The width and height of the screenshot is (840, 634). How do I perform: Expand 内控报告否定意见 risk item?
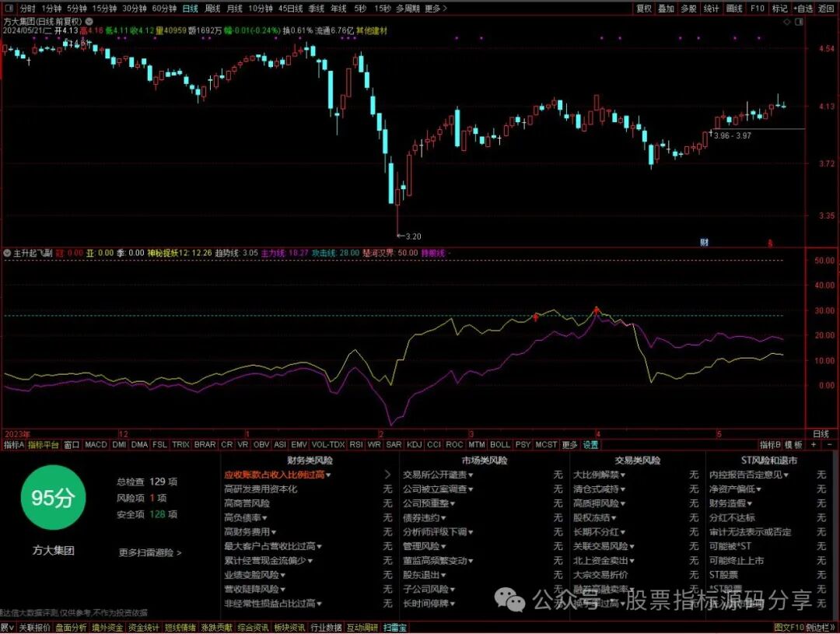pos(749,475)
